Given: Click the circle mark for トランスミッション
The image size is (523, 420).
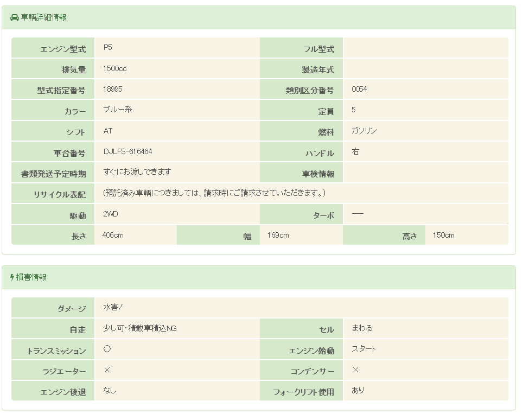Looking at the screenshot, I should tap(107, 349).
